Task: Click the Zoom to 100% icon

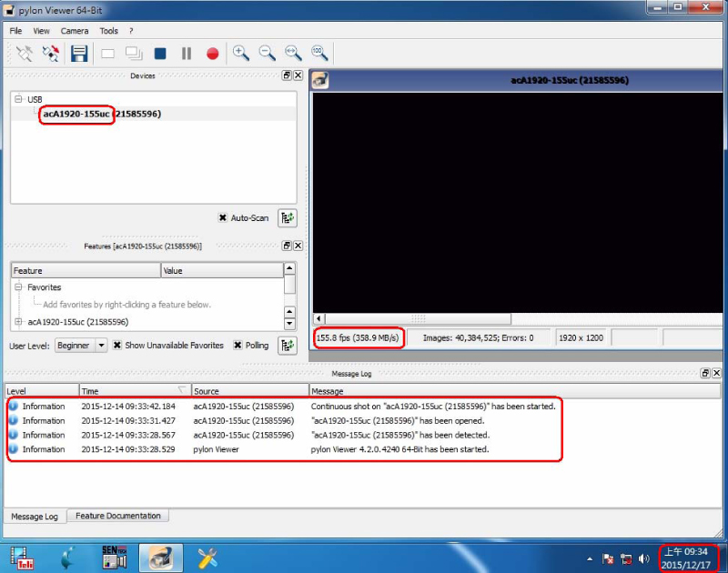Action: [x=319, y=53]
